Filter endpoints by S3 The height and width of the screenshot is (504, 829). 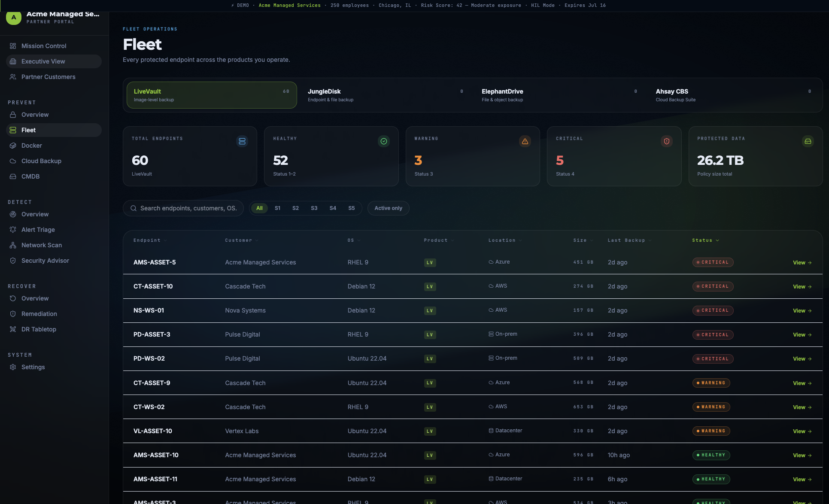[x=314, y=208]
